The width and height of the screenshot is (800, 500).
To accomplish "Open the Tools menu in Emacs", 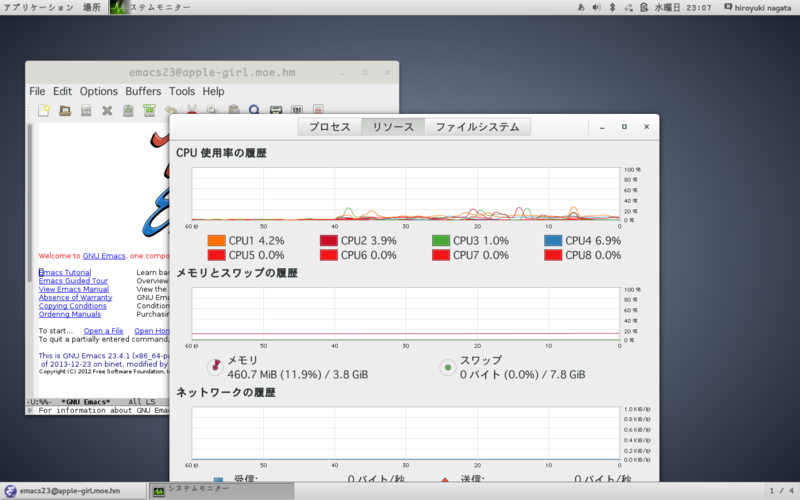I will [182, 91].
